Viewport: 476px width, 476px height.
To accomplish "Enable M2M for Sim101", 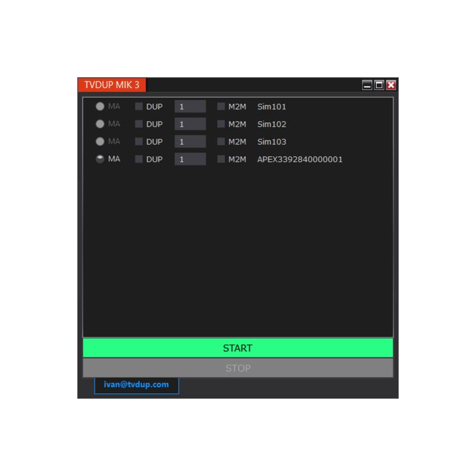I will coord(221,107).
